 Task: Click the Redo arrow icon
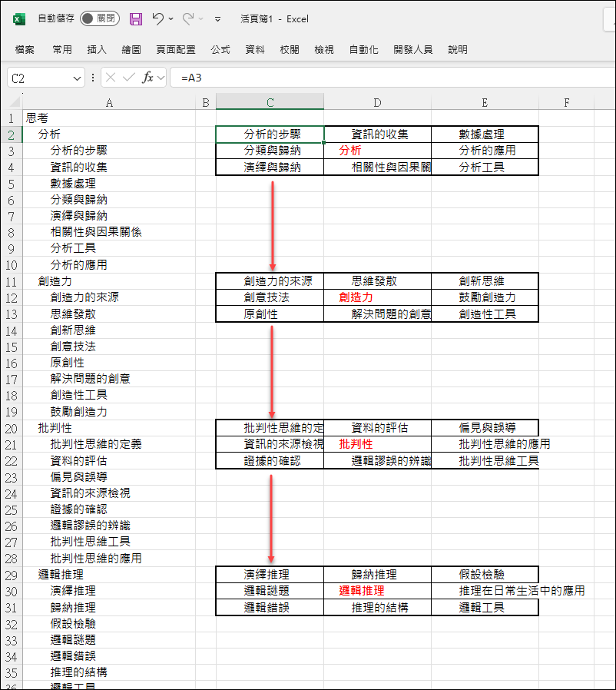[188, 18]
